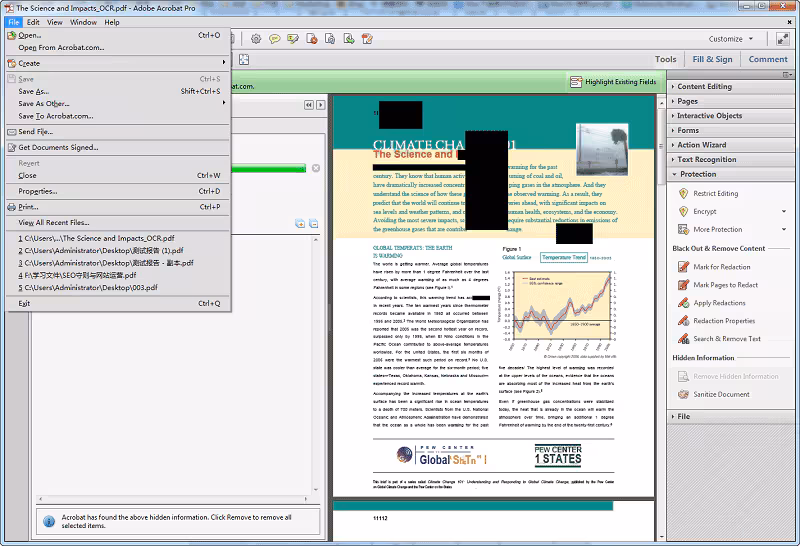Select View All Recent Files...

[117, 223]
